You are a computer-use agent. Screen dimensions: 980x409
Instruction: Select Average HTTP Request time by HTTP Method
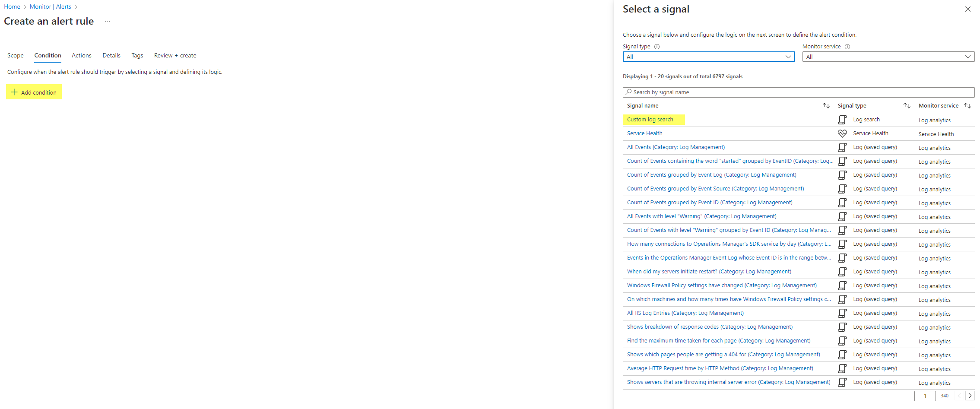720,368
